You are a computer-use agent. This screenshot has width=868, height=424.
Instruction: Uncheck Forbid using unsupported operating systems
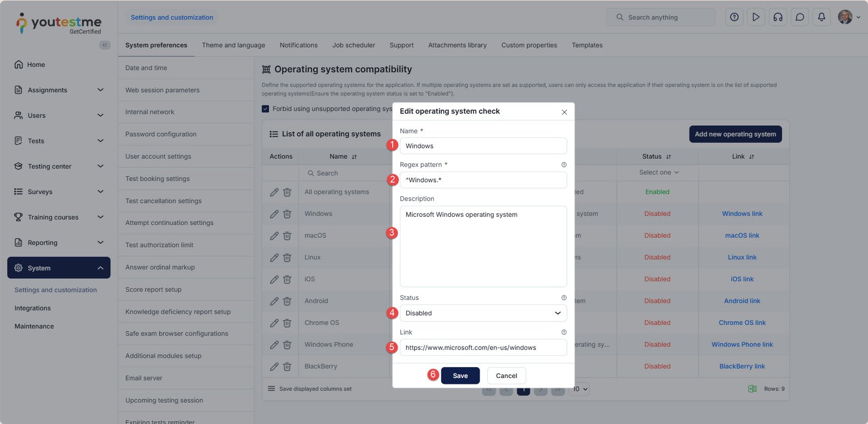(266, 109)
